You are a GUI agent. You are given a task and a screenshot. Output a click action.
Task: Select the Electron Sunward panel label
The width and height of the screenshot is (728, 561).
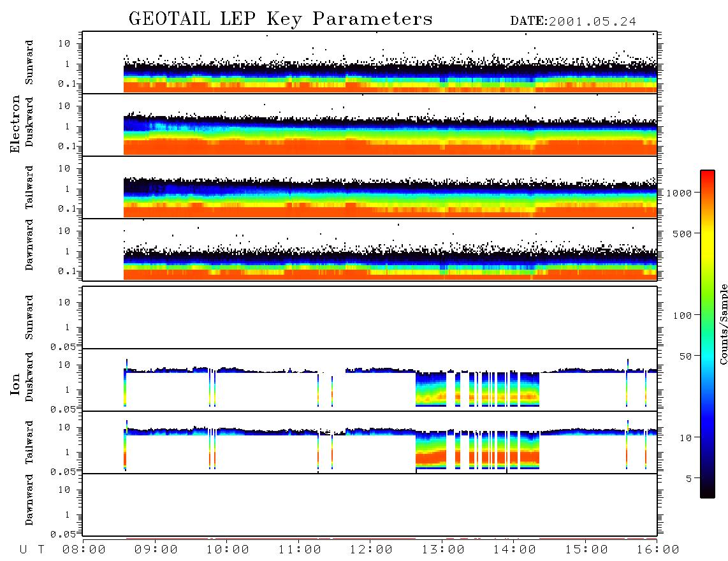[29, 62]
